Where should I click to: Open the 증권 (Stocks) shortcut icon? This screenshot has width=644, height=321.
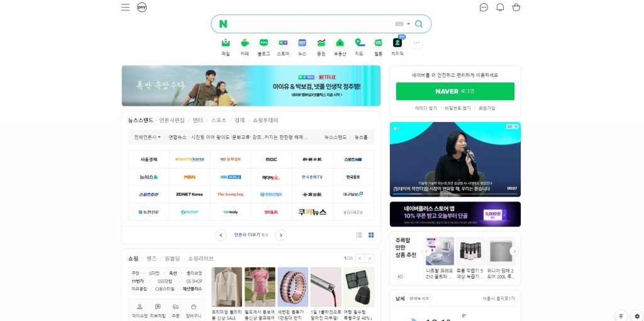pos(321,43)
